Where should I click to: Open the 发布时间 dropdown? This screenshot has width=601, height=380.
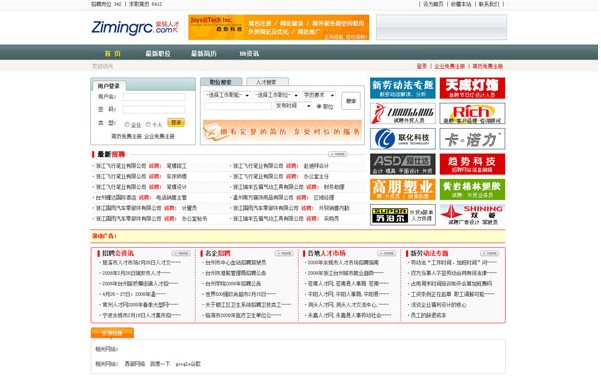293,106
